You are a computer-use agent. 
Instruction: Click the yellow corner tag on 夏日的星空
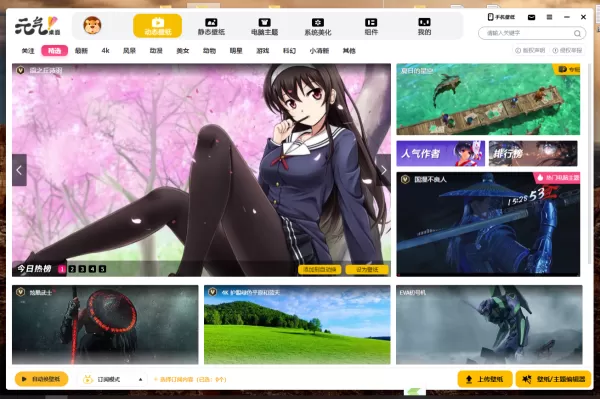click(x=566, y=69)
